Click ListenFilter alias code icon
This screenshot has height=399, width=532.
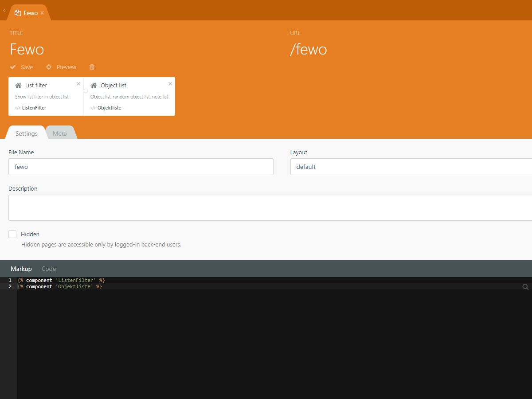point(18,108)
